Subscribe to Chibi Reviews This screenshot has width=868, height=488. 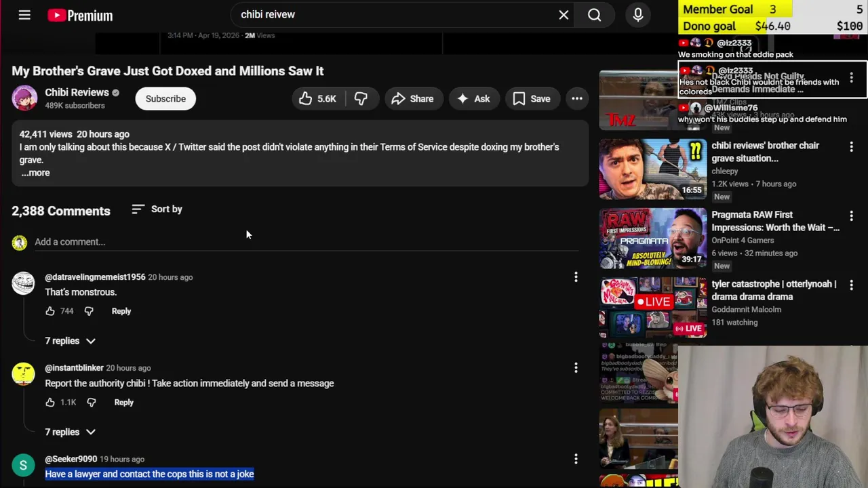165,99
